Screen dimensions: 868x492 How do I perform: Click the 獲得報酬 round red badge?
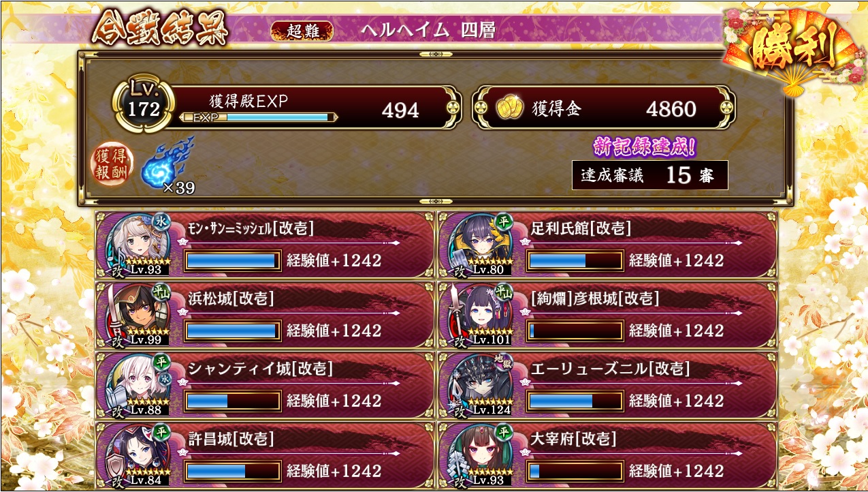pos(112,166)
